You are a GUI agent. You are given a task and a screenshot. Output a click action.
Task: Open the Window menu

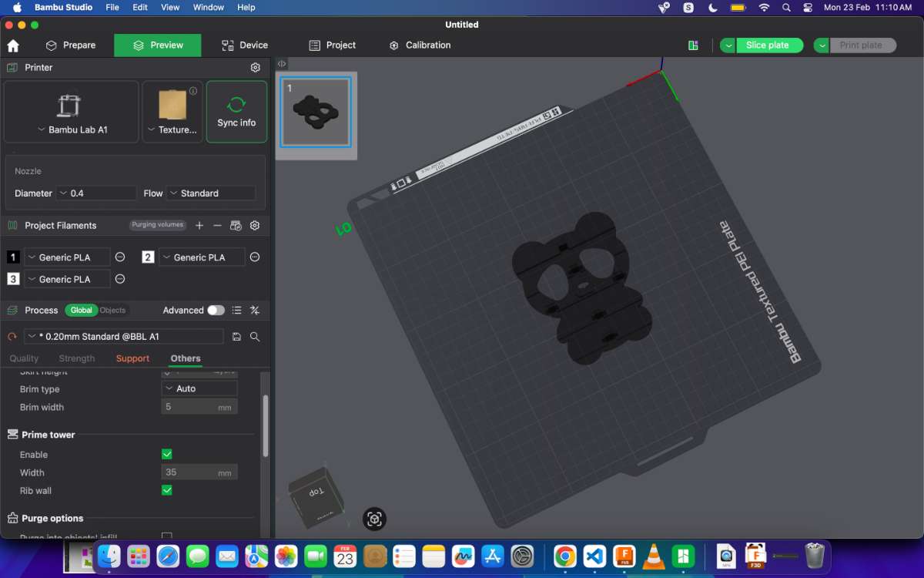[208, 7]
